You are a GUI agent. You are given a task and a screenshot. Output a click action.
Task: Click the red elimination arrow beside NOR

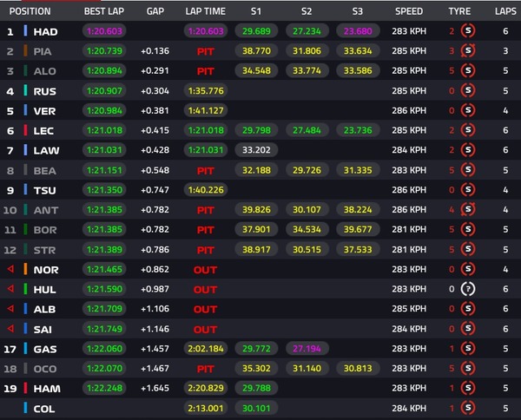point(10,269)
